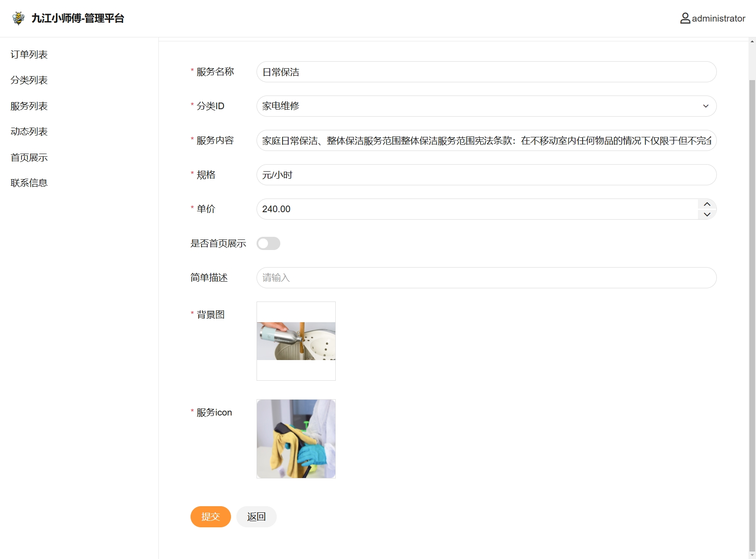Screen dimensions: 756x559
Task: Click the 背景图 uploaded image thumbnail
Action: [296, 341]
